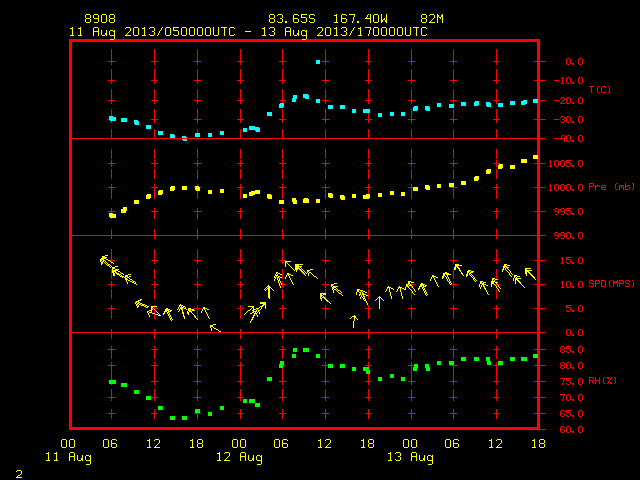Click the last green humidity point at right

(x=536, y=356)
